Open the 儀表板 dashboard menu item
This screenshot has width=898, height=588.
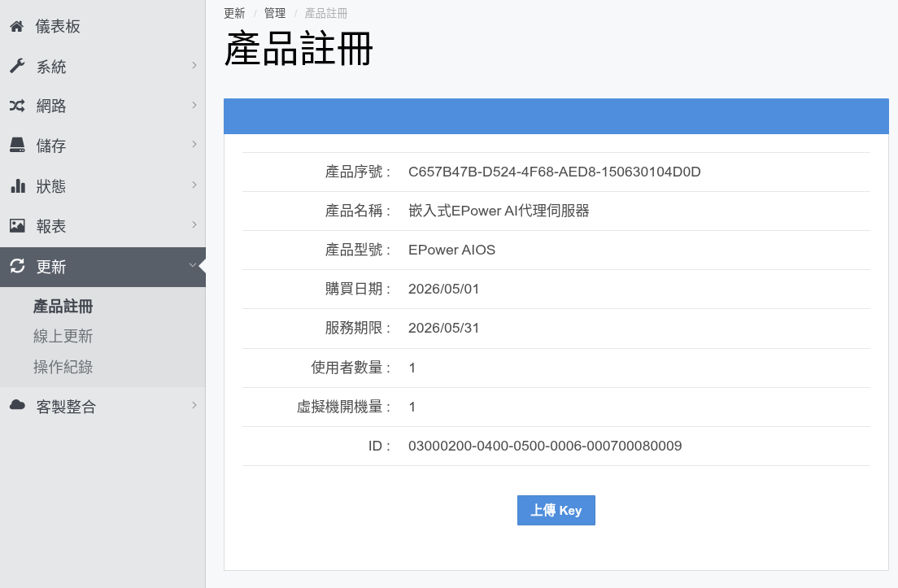[102, 26]
